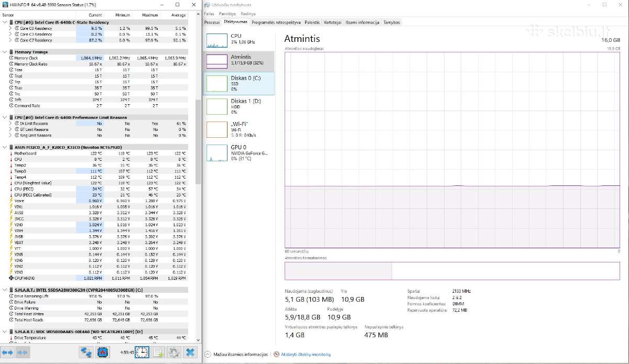Click the resource monitor link icon
629x364 pixels.
tap(277, 355)
